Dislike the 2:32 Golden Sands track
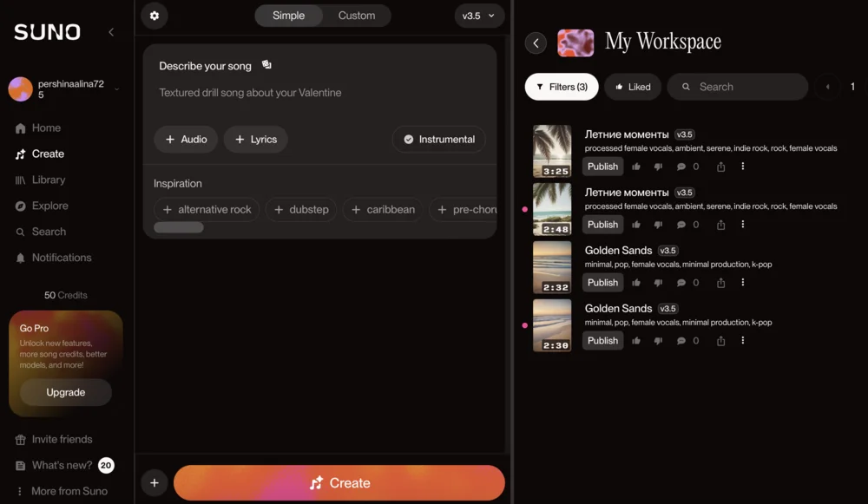 [657, 283]
